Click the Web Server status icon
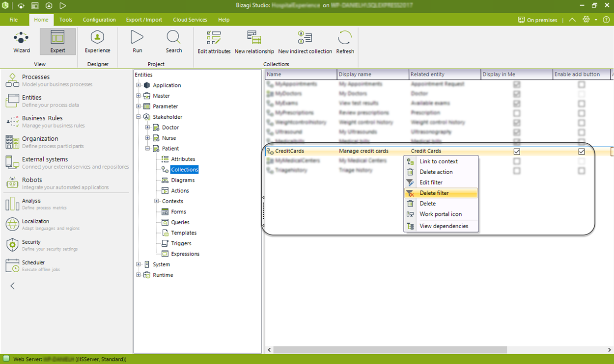 click(6, 359)
